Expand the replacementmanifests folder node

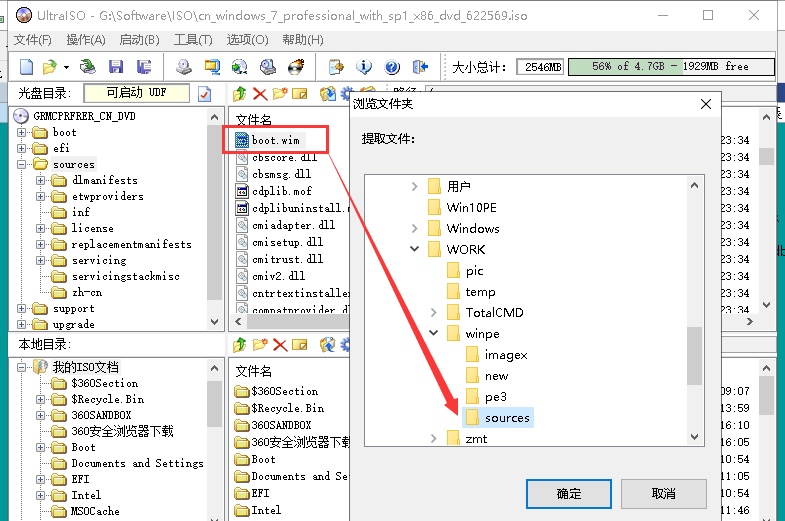point(41,245)
